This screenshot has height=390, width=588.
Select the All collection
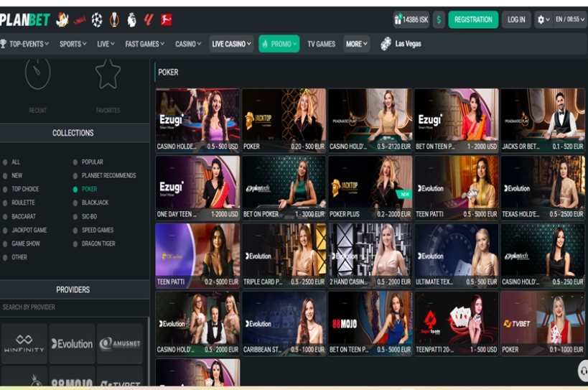point(11,162)
